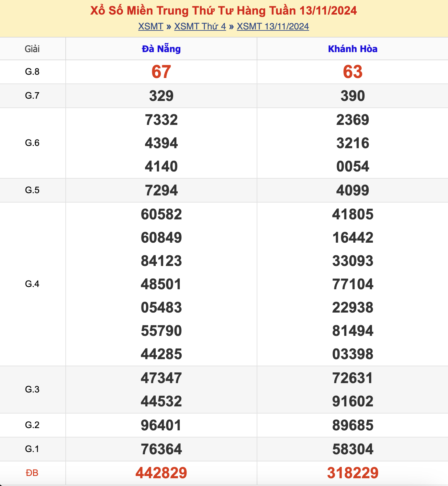
Task: Select the G.2 row label
Action: [x=32, y=425]
